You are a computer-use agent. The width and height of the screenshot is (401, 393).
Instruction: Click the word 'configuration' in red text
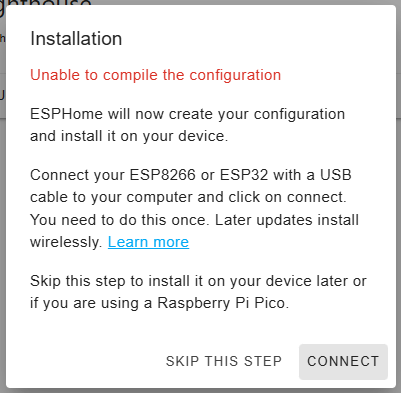235,75
